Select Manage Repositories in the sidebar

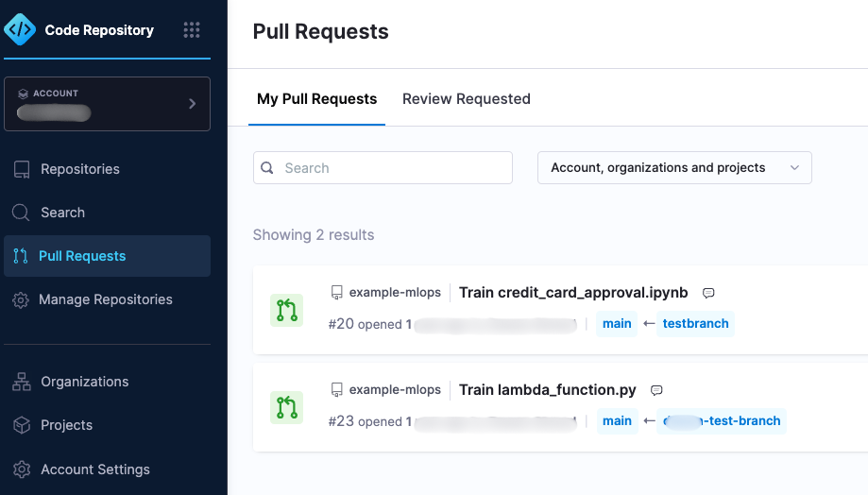[107, 299]
